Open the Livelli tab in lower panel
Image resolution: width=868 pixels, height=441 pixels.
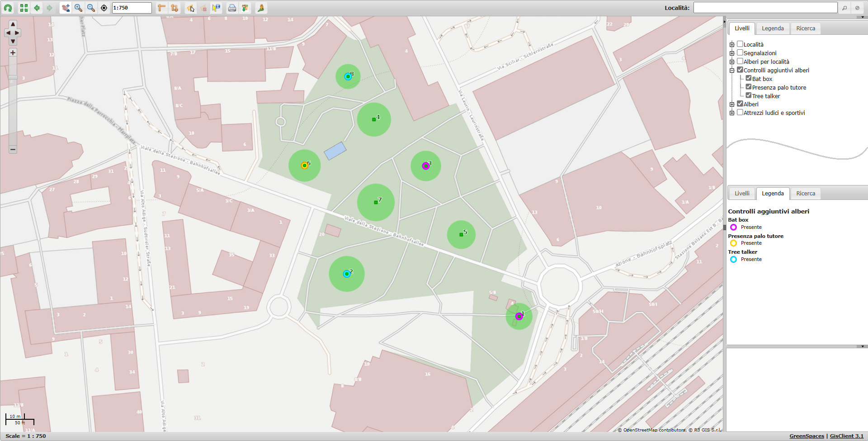point(742,193)
